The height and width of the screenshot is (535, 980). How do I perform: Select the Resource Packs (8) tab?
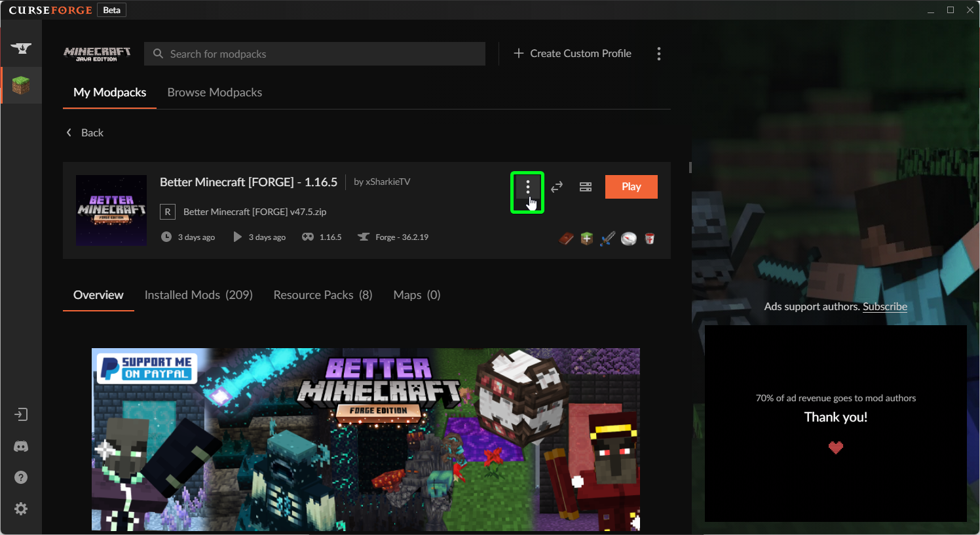[323, 295]
